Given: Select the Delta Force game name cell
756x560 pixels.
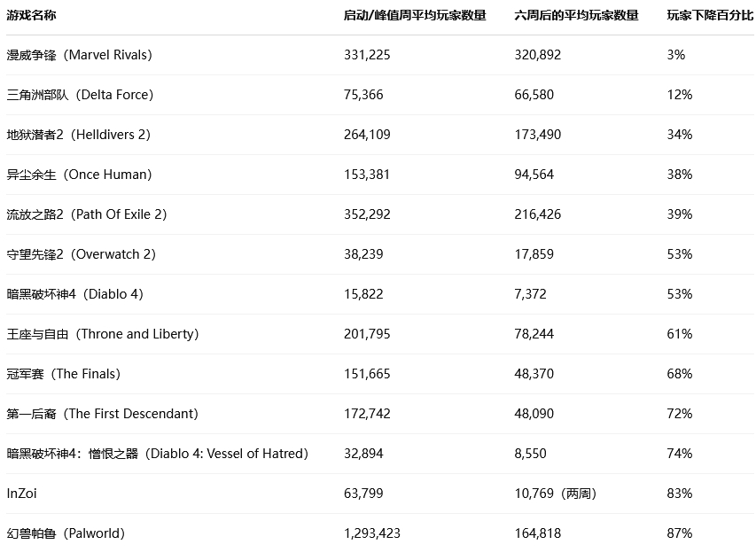Looking at the screenshot, I should pos(80,95).
